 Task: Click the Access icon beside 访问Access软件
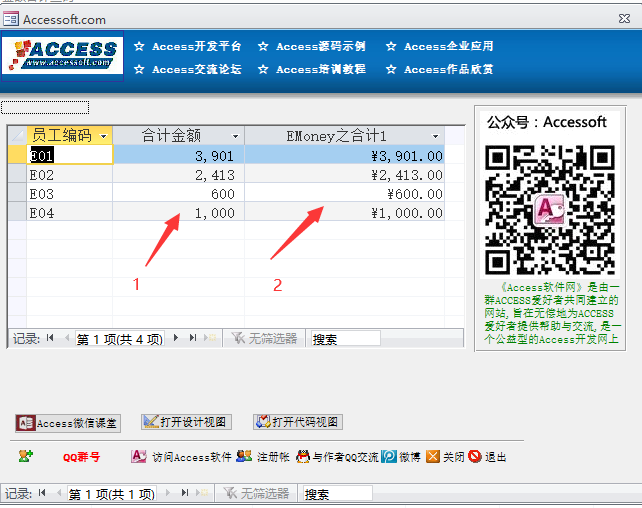(x=138, y=456)
